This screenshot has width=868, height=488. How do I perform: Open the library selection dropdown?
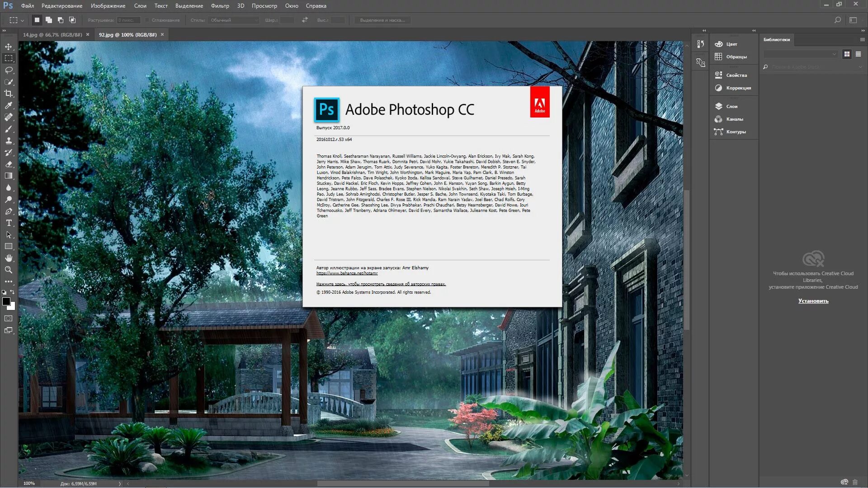coord(800,54)
